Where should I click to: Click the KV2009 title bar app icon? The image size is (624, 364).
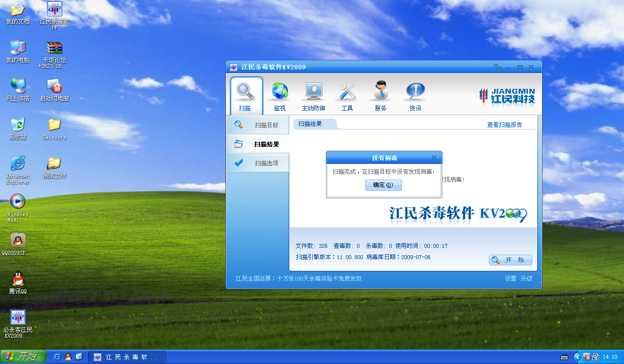[234, 67]
